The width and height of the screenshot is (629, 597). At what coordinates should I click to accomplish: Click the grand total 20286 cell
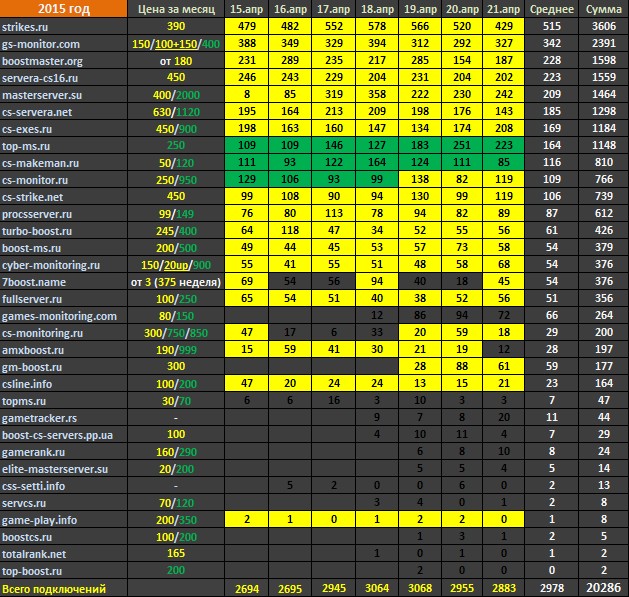click(604, 588)
